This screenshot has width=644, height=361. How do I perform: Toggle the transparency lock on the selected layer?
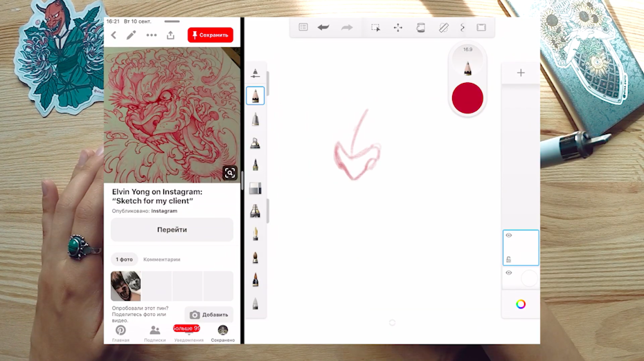click(x=509, y=259)
